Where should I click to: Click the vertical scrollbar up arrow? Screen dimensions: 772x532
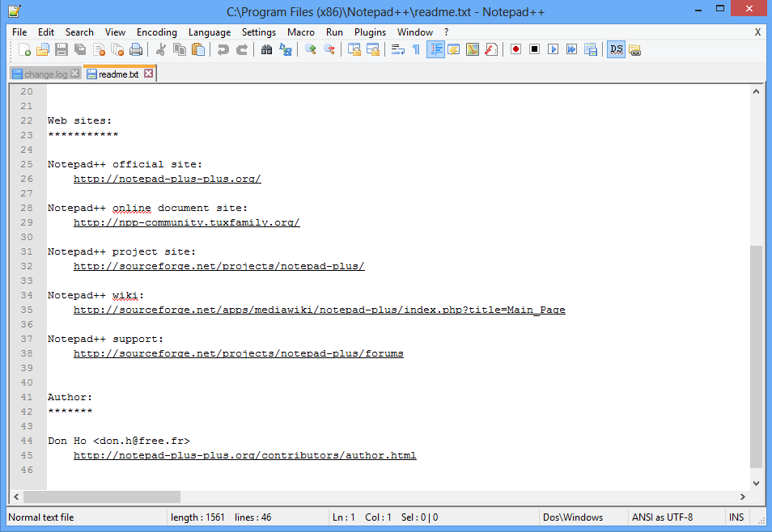[756, 91]
